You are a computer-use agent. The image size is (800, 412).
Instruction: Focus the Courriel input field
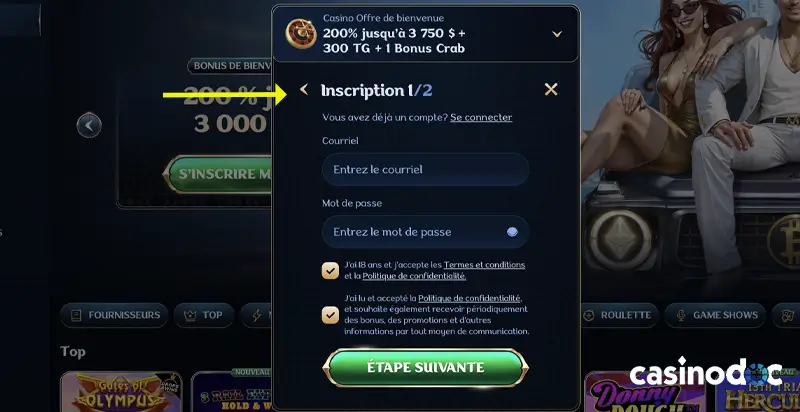tap(426, 169)
